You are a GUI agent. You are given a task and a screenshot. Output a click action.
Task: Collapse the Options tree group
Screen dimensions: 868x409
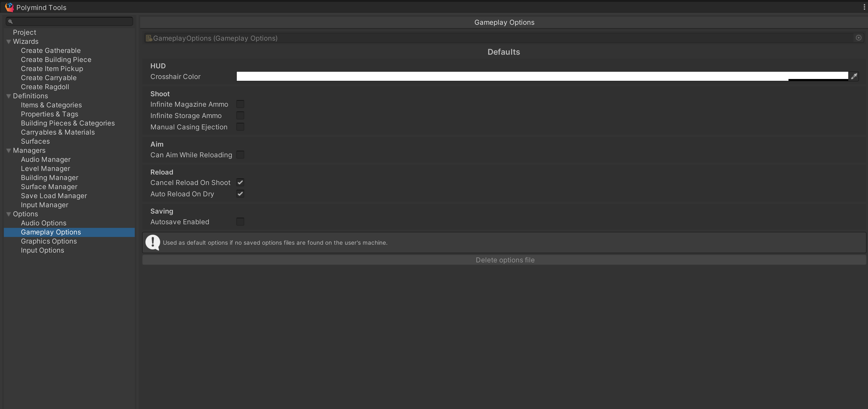[x=9, y=214]
